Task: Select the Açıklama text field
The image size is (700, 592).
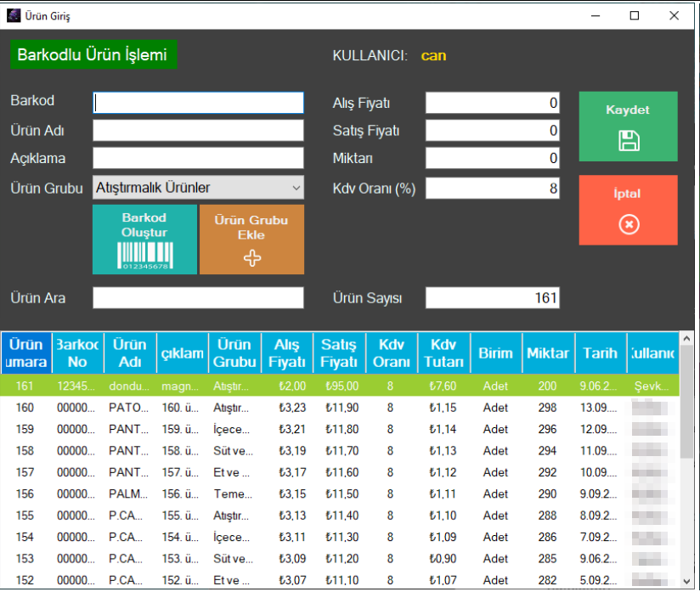Action: [x=198, y=158]
